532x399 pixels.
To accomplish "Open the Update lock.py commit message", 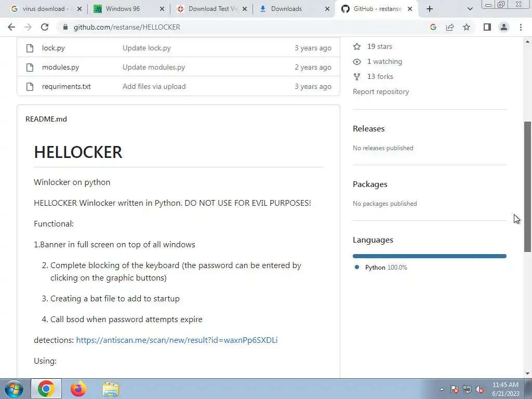I will pyautogui.click(x=147, y=48).
